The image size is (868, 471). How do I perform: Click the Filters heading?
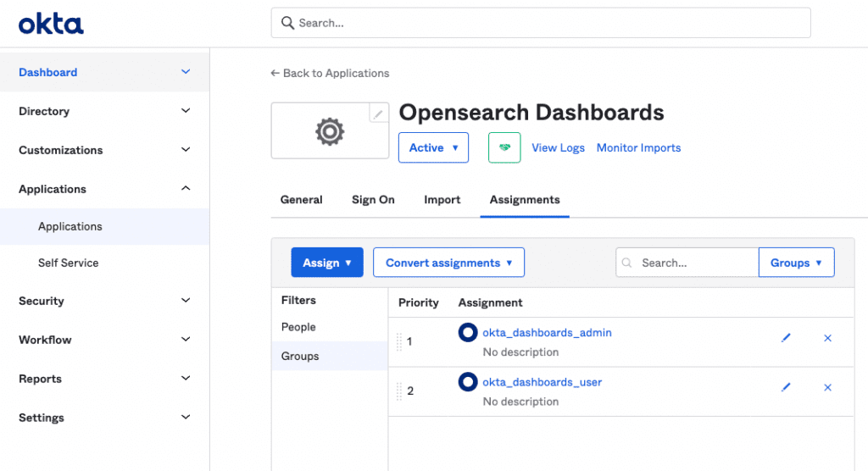tap(298, 300)
